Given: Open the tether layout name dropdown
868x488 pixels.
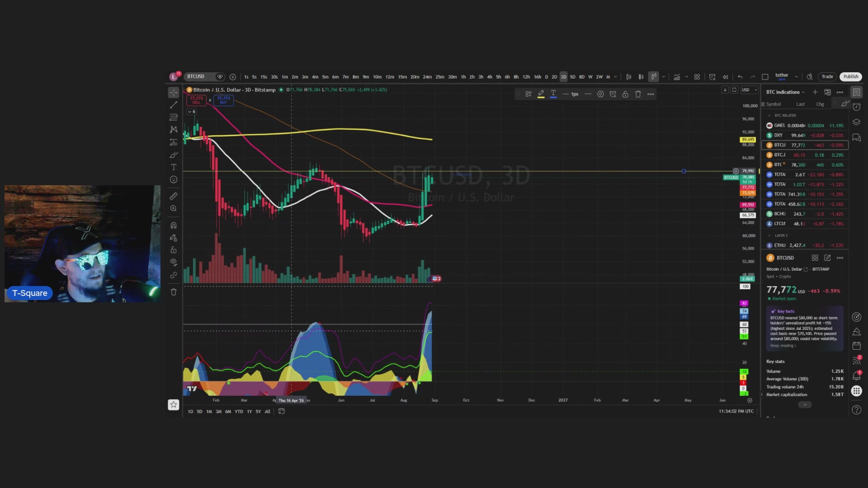Looking at the screenshot, I should point(796,77).
